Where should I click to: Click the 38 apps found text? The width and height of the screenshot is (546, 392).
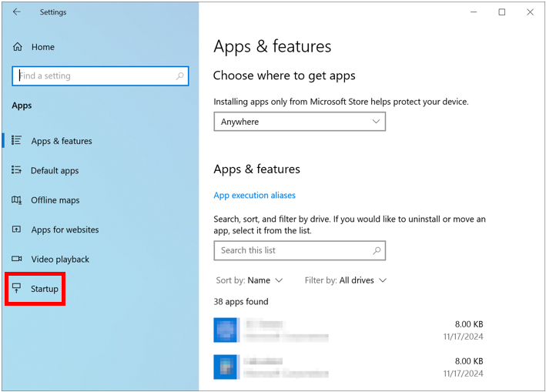click(241, 301)
